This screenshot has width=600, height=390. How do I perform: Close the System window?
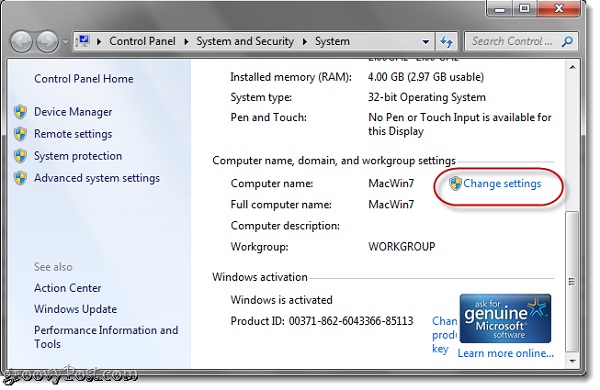point(559,8)
